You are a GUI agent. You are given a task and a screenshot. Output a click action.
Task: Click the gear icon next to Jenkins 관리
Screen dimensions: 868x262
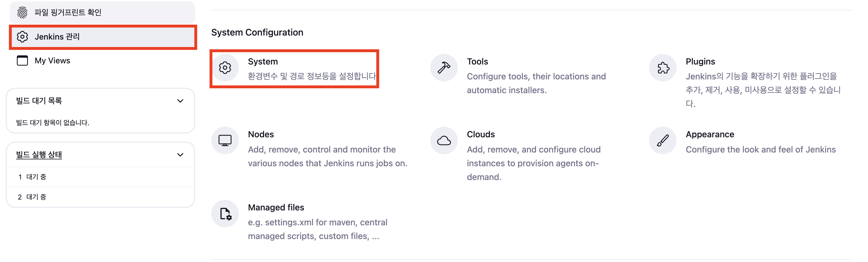pyautogui.click(x=22, y=37)
